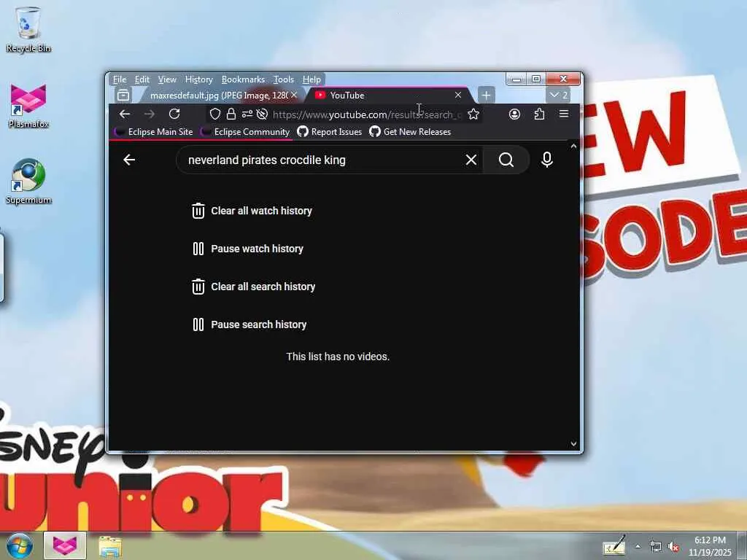
Task: Open the View menu
Action: point(167,79)
